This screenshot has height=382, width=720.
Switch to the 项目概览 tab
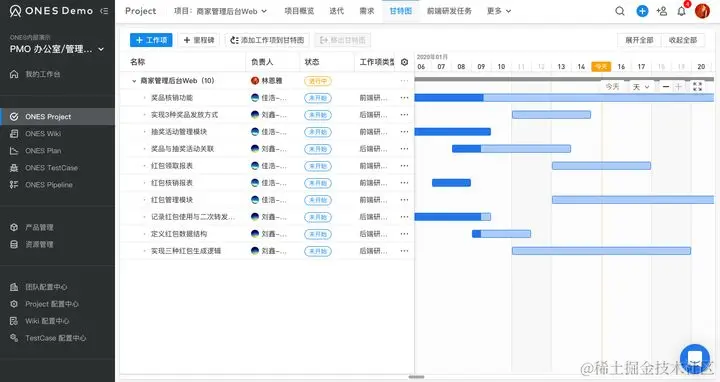(x=299, y=11)
